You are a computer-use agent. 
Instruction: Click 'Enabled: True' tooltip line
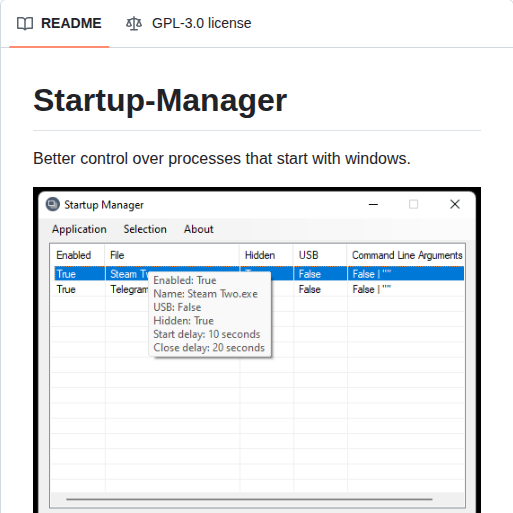click(x=185, y=280)
